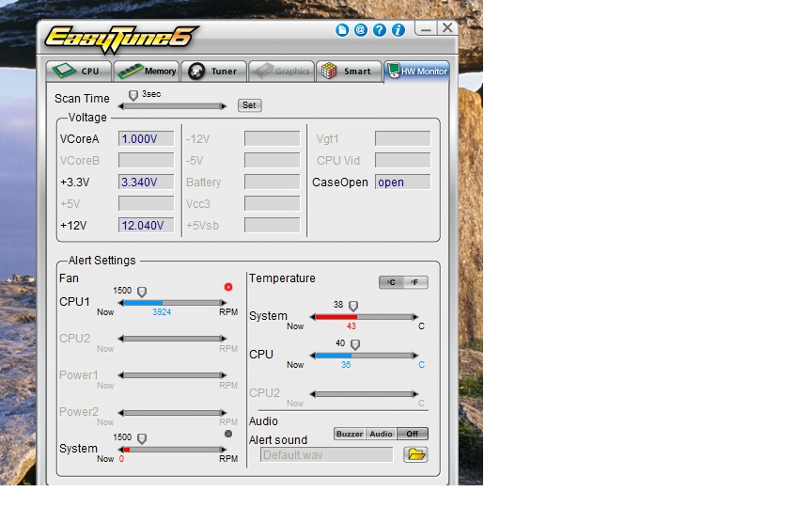Open help via question mark icon
This screenshot has width=812, height=508.
(379, 30)
